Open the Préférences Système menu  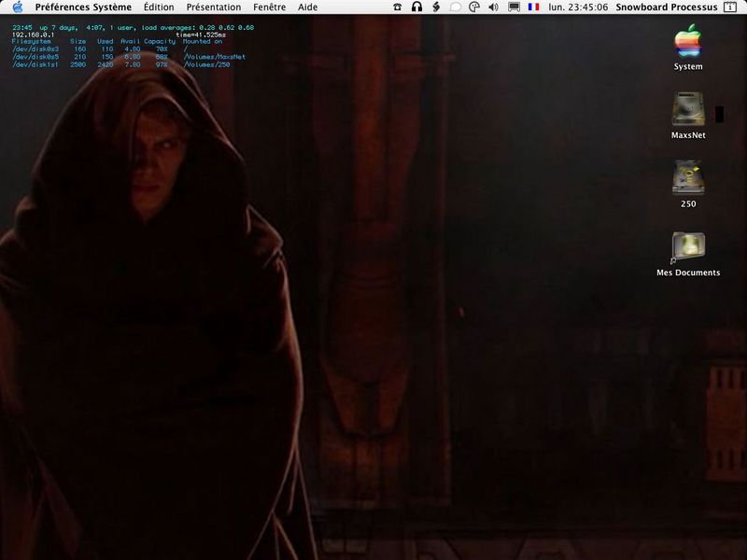83,7
